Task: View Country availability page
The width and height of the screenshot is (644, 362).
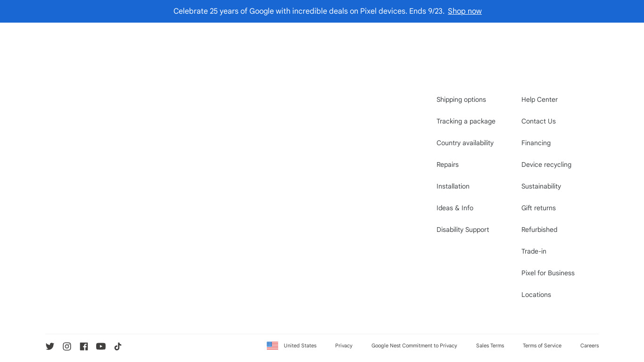Action: [465, 143]
